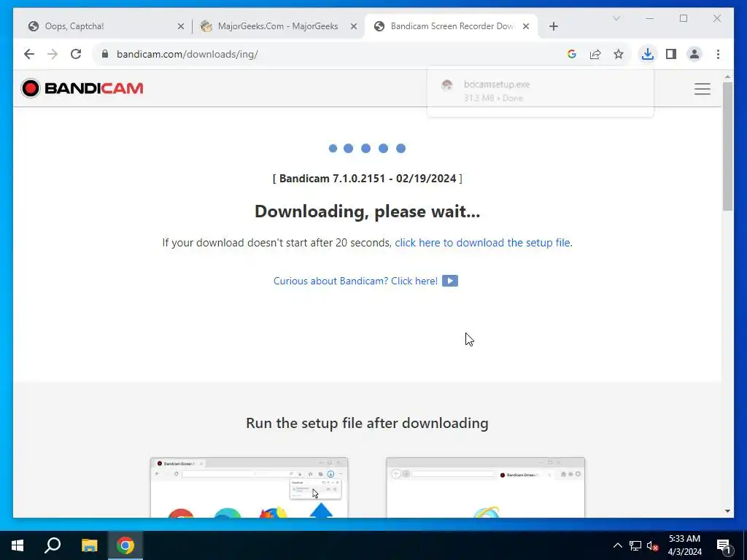747x560 pixels.
Task: Open Bandicam's hamburger navigation menu
Action: (x=703, y=89)
